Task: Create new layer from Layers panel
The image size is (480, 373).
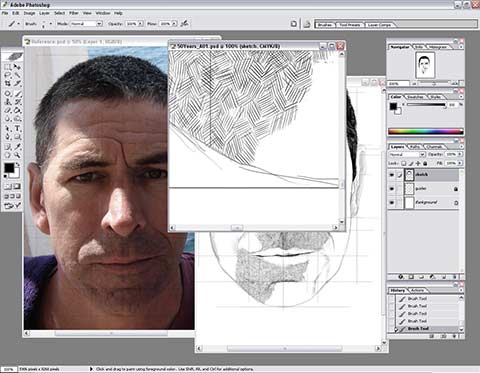Action: click(444, 277)
